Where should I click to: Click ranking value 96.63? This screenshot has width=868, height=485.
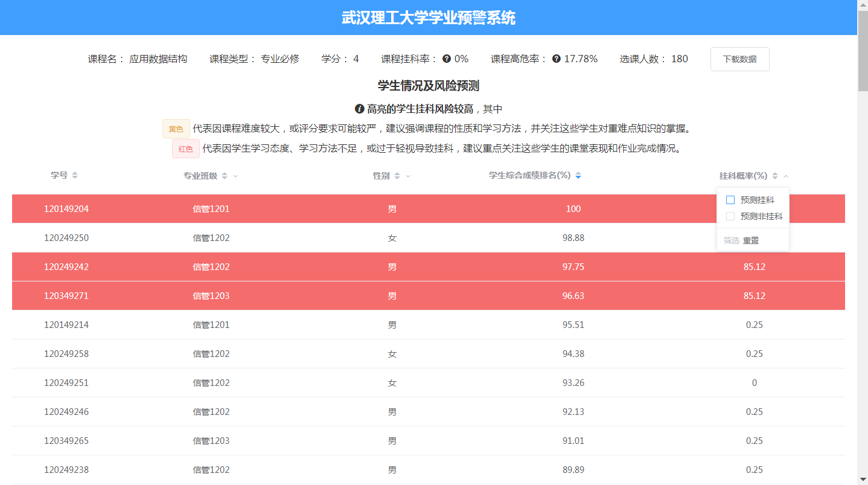point(573,296)
